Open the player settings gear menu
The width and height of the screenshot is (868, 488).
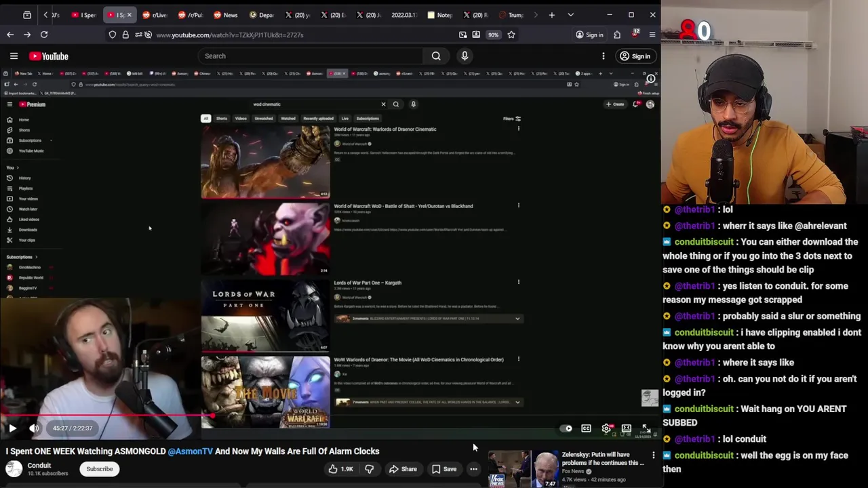607,428
